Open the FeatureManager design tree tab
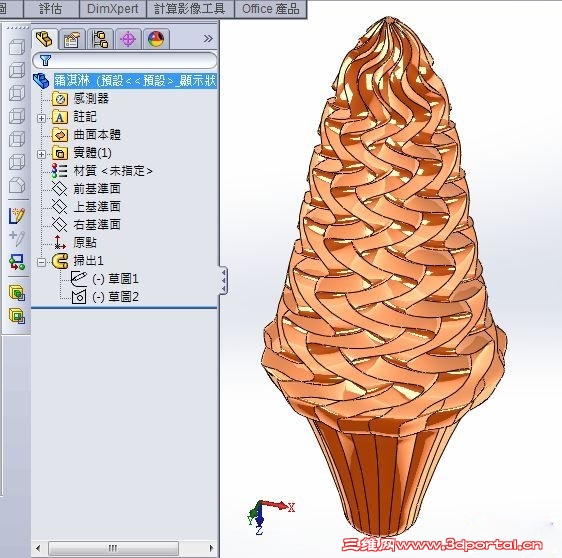The width and height of the screenshot is (562, 558). click(x=44, y=39)
